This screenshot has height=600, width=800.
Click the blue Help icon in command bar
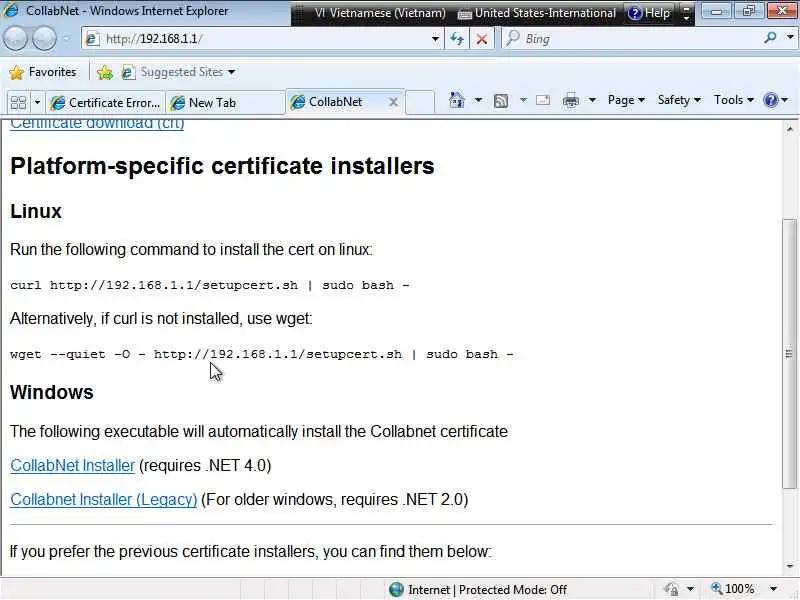click(771, 100)
